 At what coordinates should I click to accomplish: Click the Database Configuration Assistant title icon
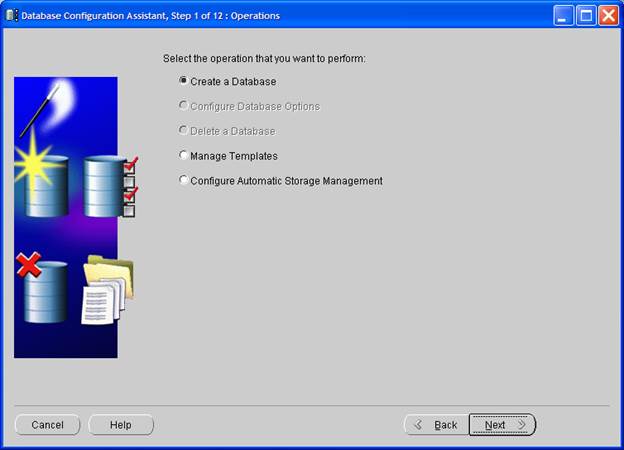pyautogui.click(x=11, y=16)
